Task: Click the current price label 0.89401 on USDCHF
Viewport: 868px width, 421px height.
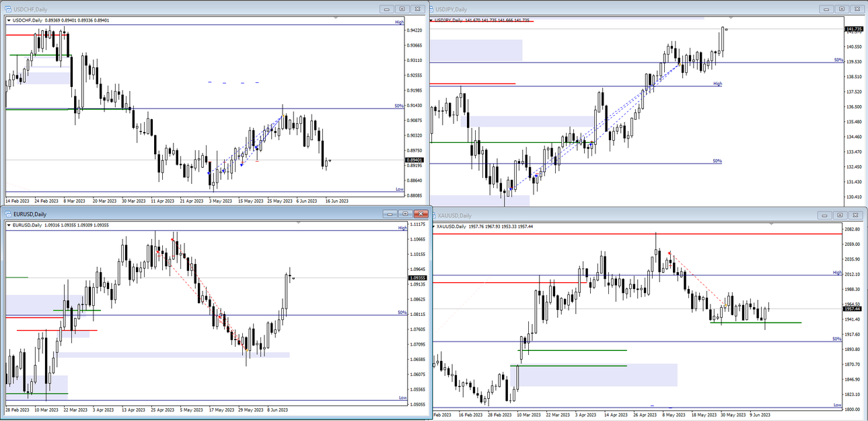Action: [414, 160]
